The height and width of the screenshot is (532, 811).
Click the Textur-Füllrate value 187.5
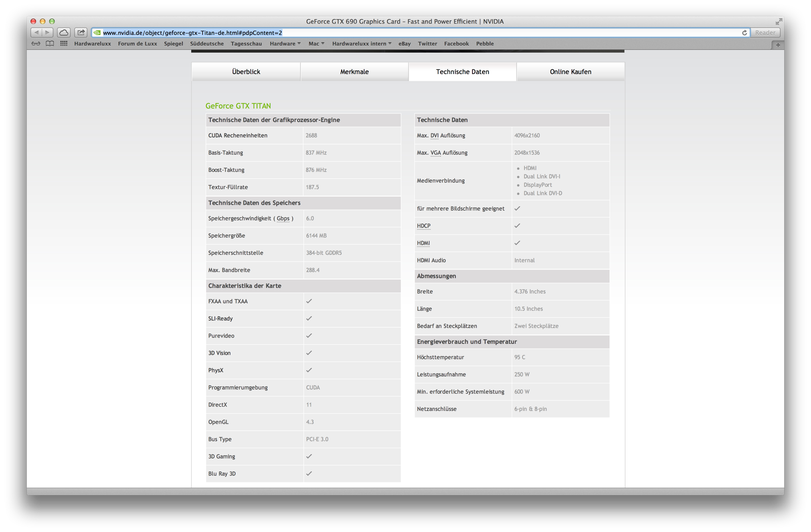click(312, 187)
